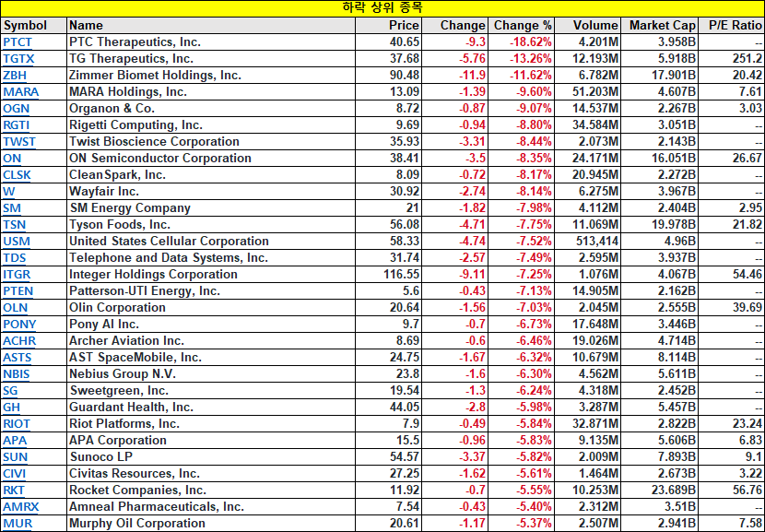Select the name 'Zimmer Biomet Holdings, Inc.'
The image size is (765, 532).
[155, 76]
